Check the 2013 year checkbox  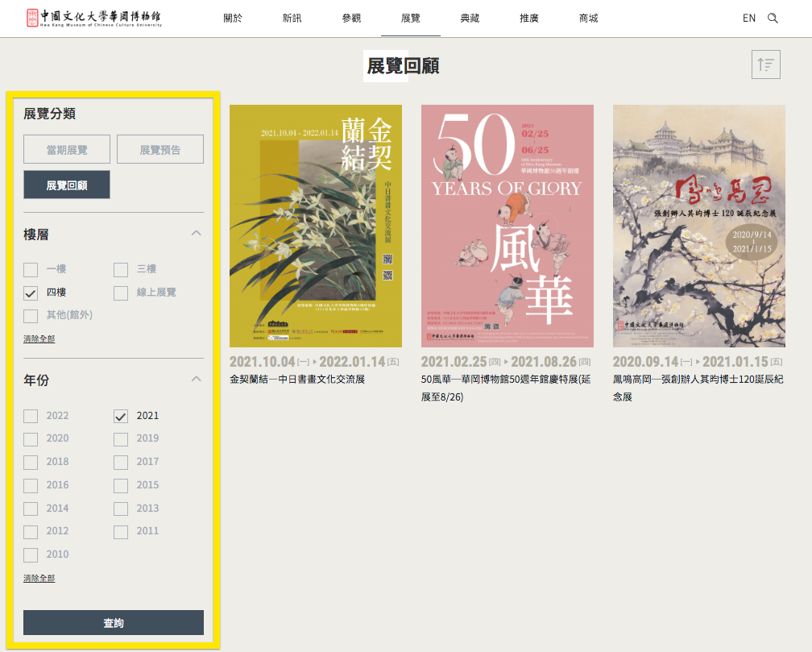click(x=121, y=509)
